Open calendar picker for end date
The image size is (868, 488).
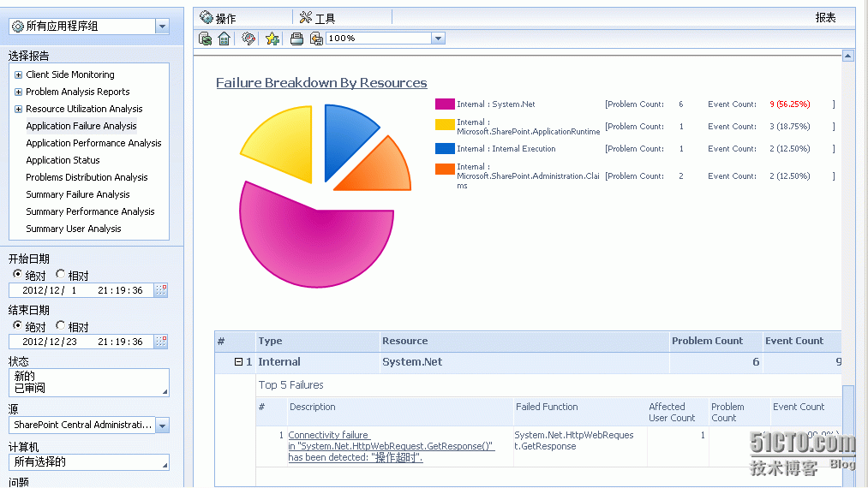160,342
